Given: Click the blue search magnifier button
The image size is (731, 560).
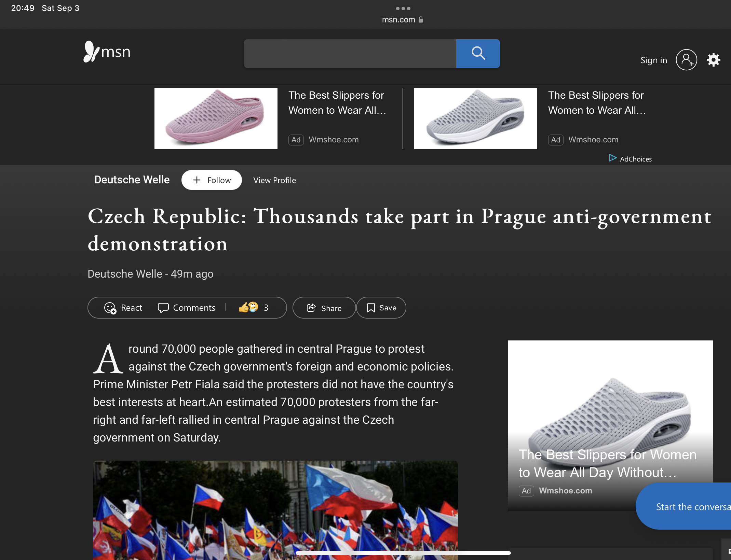Looking at the screenshot, I should (x=478, y=53).
